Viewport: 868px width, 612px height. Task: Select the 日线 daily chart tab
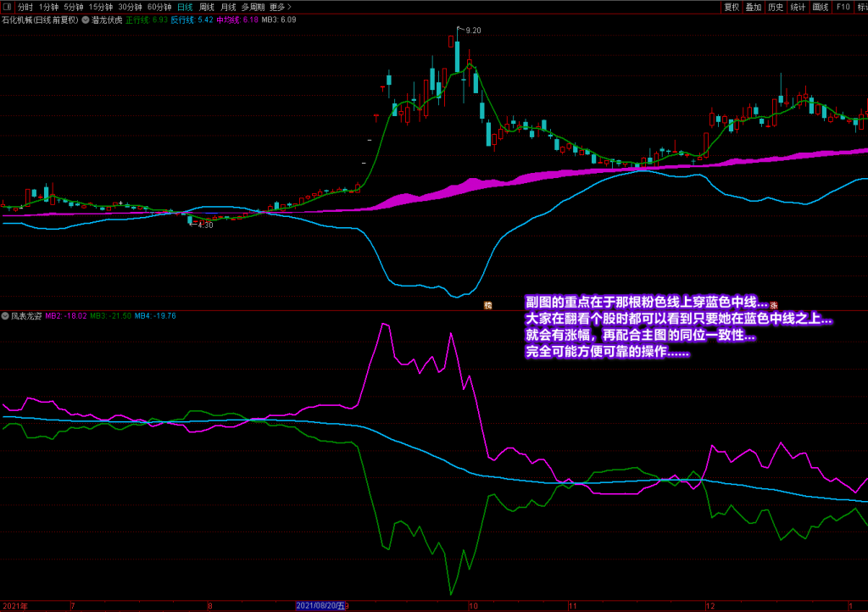(185, 7)
